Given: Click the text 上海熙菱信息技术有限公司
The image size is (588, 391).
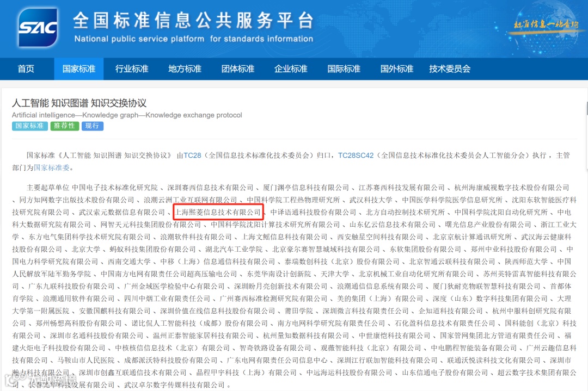Looking at the screenshot, I should (x=218, y=212).
